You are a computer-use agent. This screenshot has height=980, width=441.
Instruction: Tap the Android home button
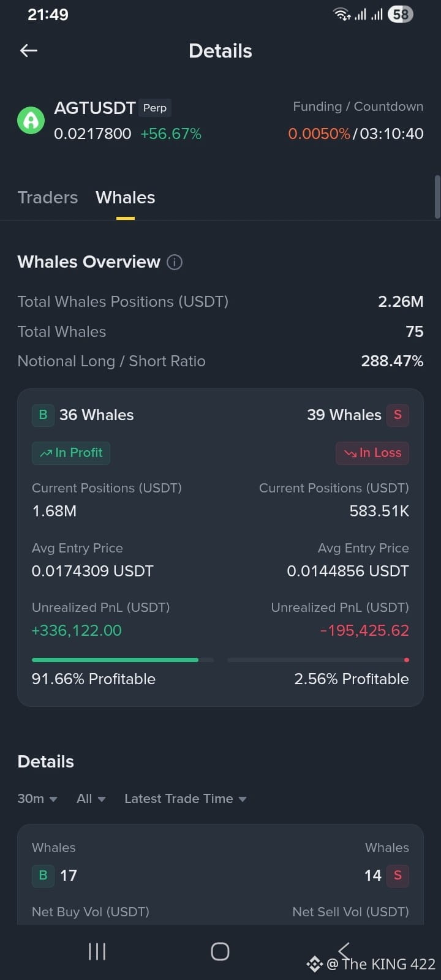(220, 951)
